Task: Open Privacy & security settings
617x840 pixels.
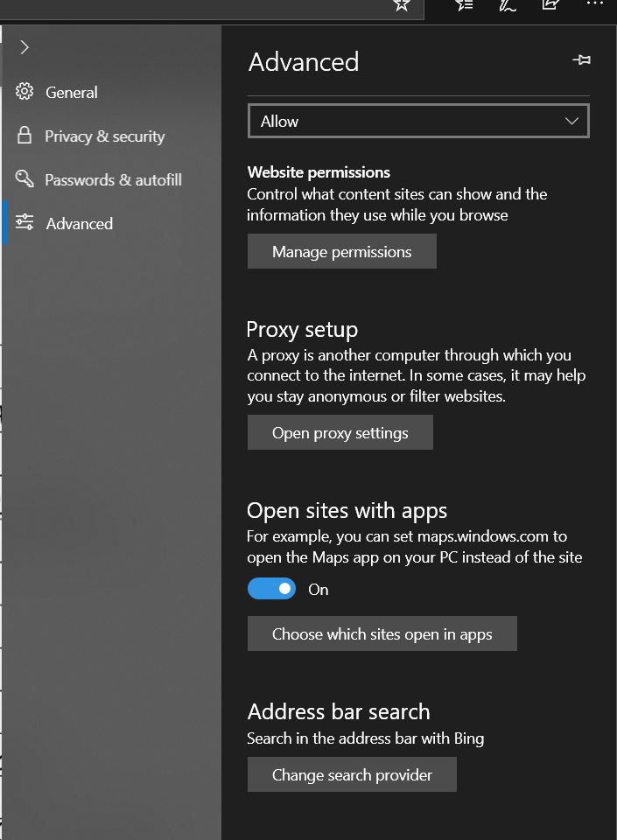Action: pyautogui.click(x=104, y=136)
